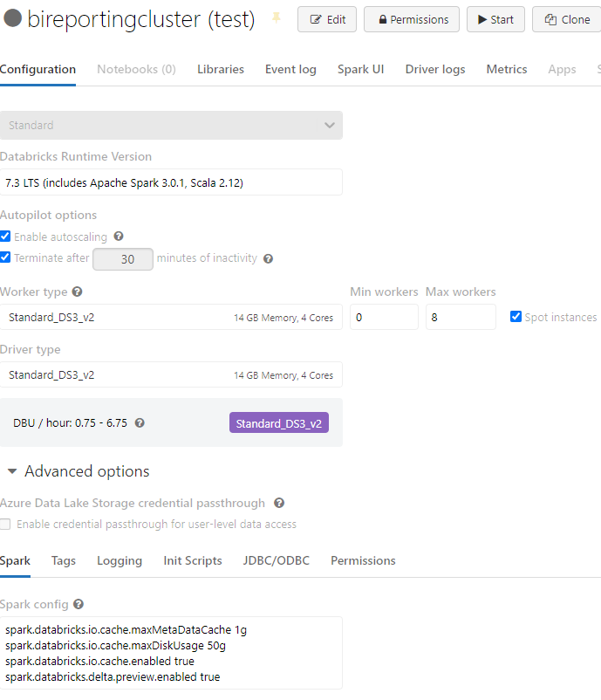Image resolution: width=601 pixels, height=700 pixels.
Task: Disable the Enable autoscaling checkbox
Action: 5,237
